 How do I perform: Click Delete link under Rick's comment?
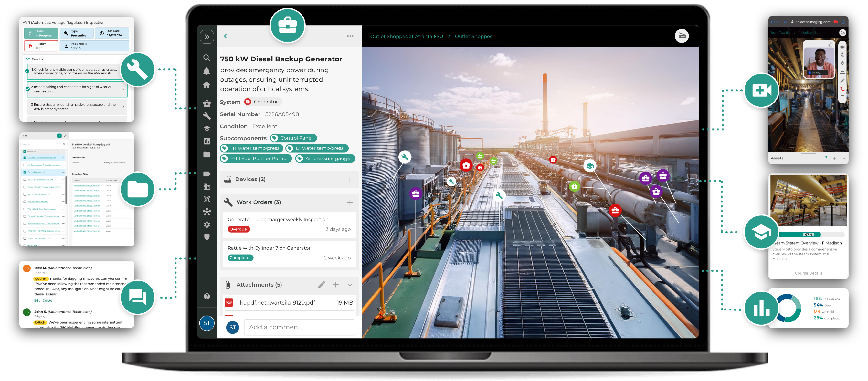(47, 301)
